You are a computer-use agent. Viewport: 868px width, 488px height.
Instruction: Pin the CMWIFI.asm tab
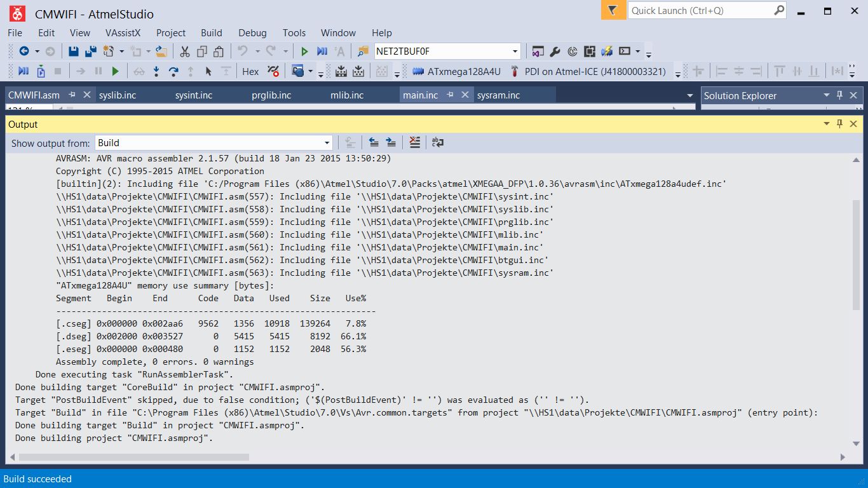pyautogui.click(x=72, y=95)
